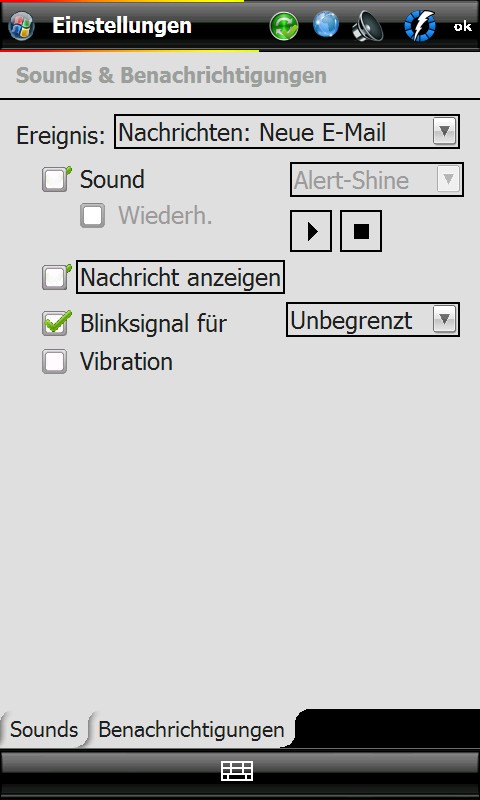480x800 pixels.
Task: Confirm settings with the ok button
Action: click(462, 27)
